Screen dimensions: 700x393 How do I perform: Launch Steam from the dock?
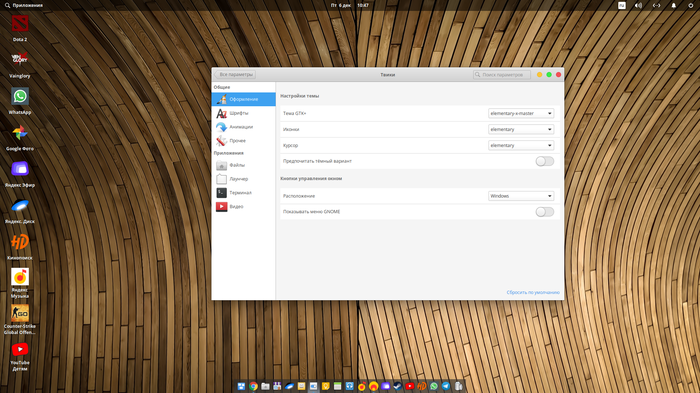[397, 386]
